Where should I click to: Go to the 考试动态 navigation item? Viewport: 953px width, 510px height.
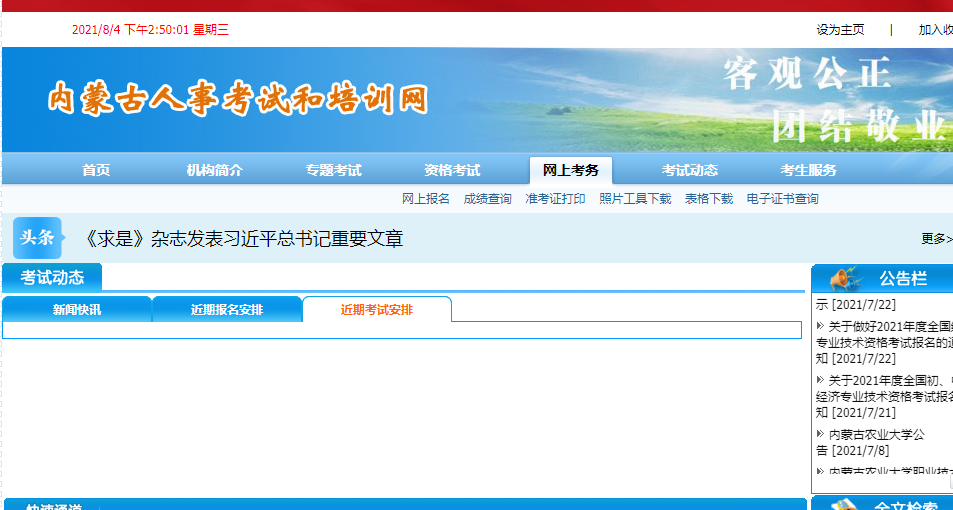(690, 170)
